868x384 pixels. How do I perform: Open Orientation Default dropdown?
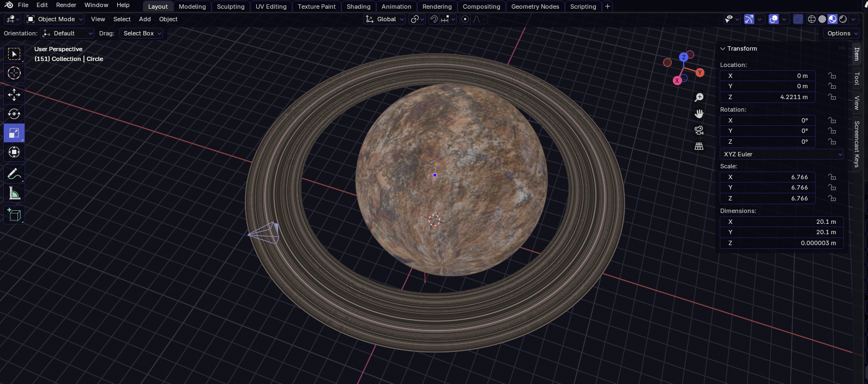(68, 33)
